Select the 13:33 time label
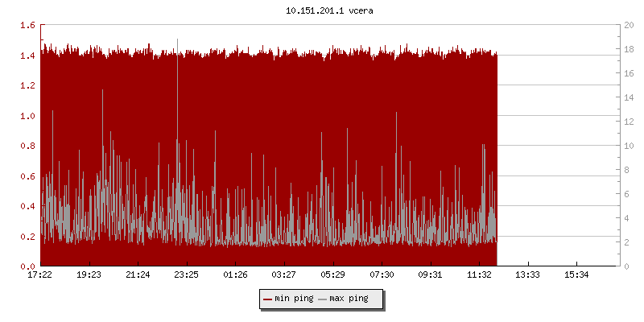Image resolution: width=644 pixels, height=322 pixels. [x=528, y=275]
